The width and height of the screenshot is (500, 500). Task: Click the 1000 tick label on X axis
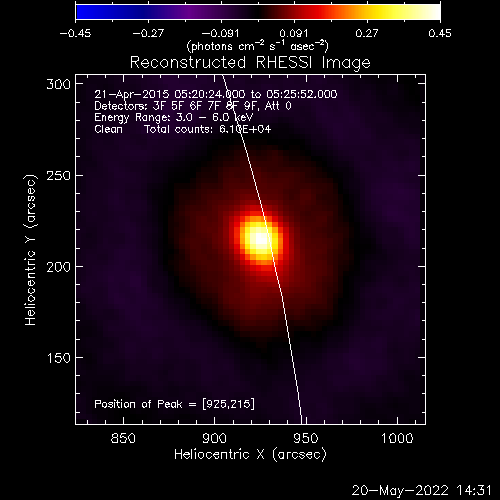pyautogui.click(x=397, y=438)
